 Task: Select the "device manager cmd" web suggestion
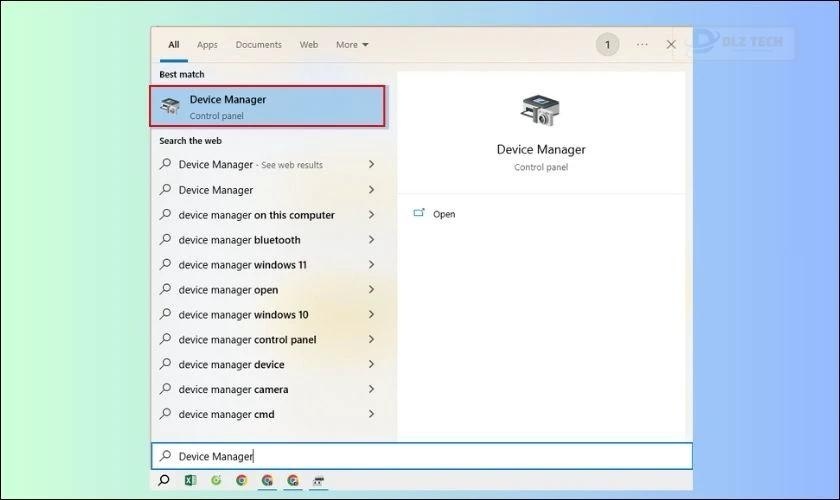pyautogui.click(x=267, y=414)
